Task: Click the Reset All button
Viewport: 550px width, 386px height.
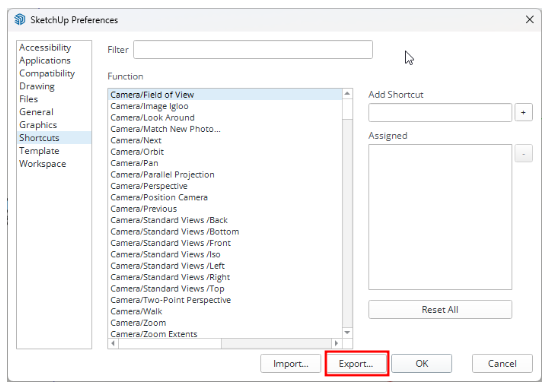Action: [x=440, y=310]
